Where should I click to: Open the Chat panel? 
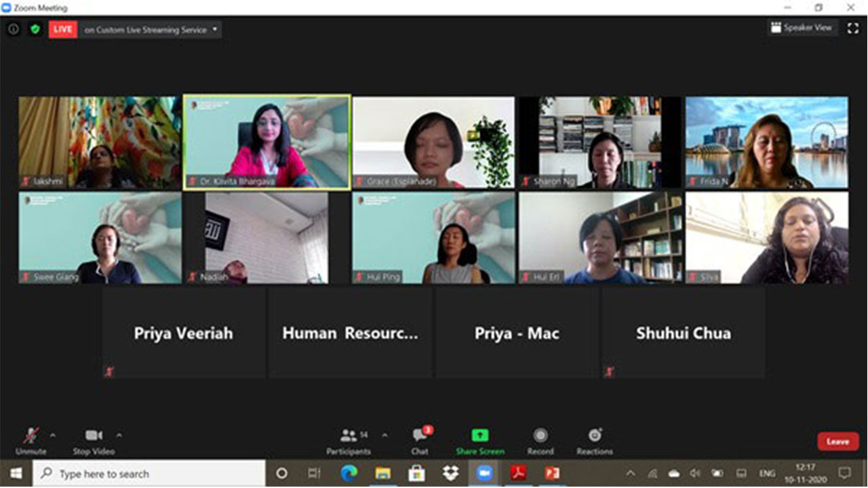[x=420, y=436]
